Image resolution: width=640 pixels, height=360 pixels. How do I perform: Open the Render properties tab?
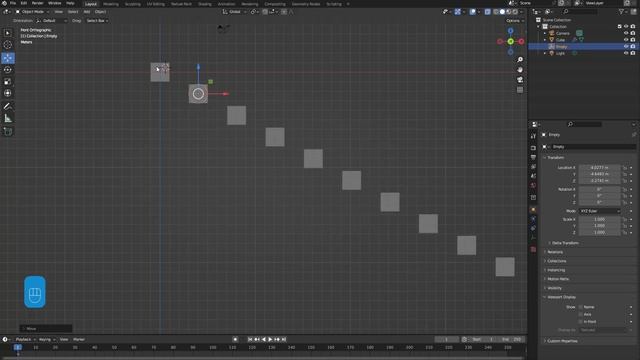pyautogui.click(x=533, y=148)
